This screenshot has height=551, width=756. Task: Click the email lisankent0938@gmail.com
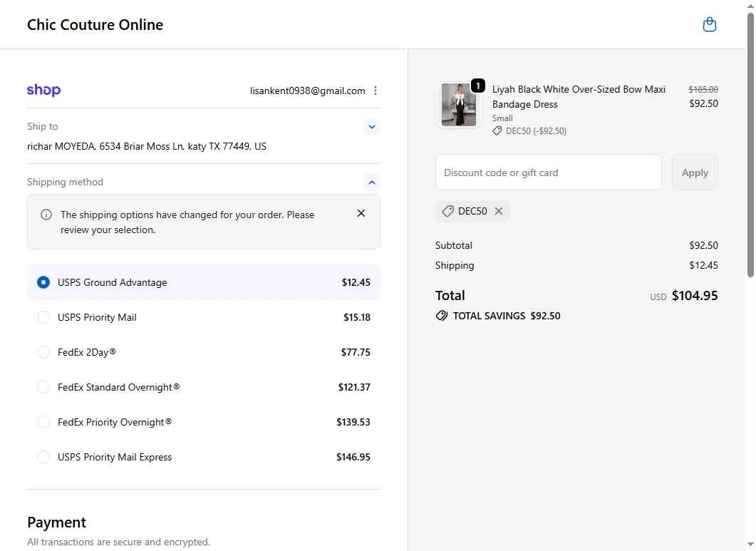click(x=308, y=91)
